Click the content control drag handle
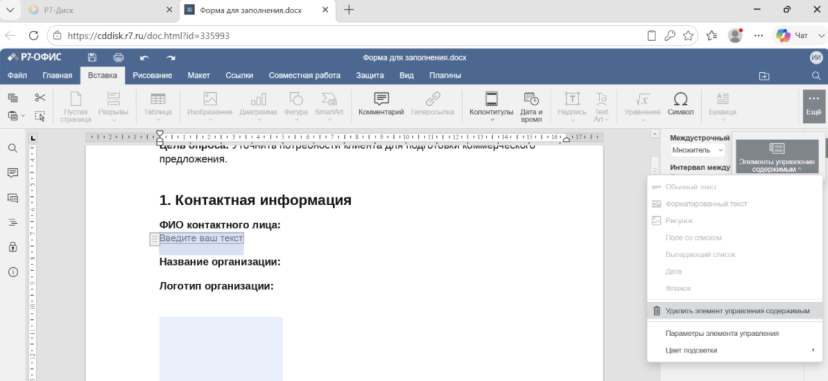828x381 pixels. (154, 239)
